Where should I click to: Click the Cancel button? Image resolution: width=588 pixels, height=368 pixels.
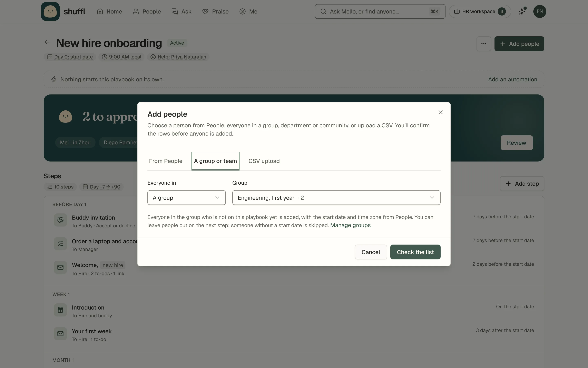click(371, 252)
